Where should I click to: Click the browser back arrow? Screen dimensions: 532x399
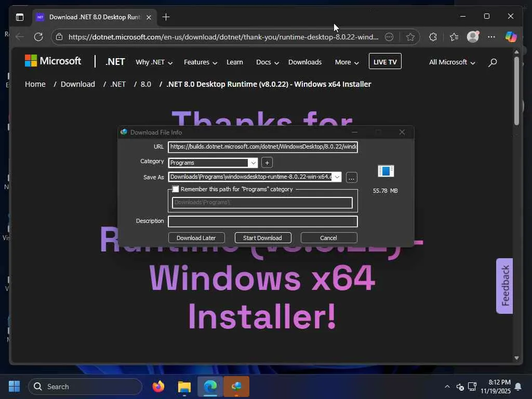pos(20,37)
